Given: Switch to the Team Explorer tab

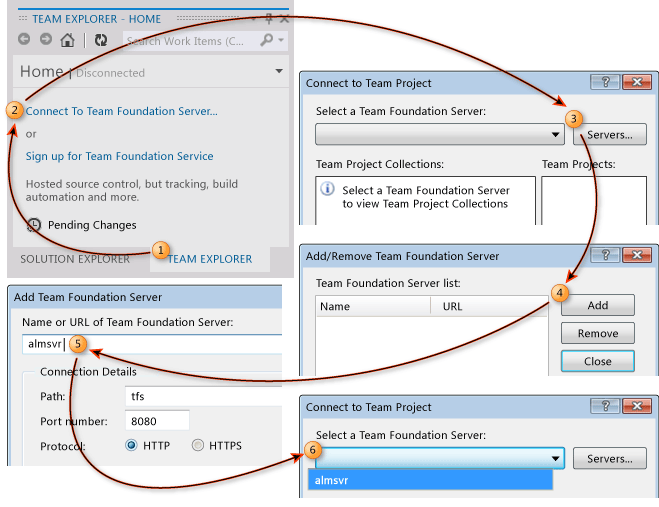Looking at the screenshot, I should tap(210, 259).
